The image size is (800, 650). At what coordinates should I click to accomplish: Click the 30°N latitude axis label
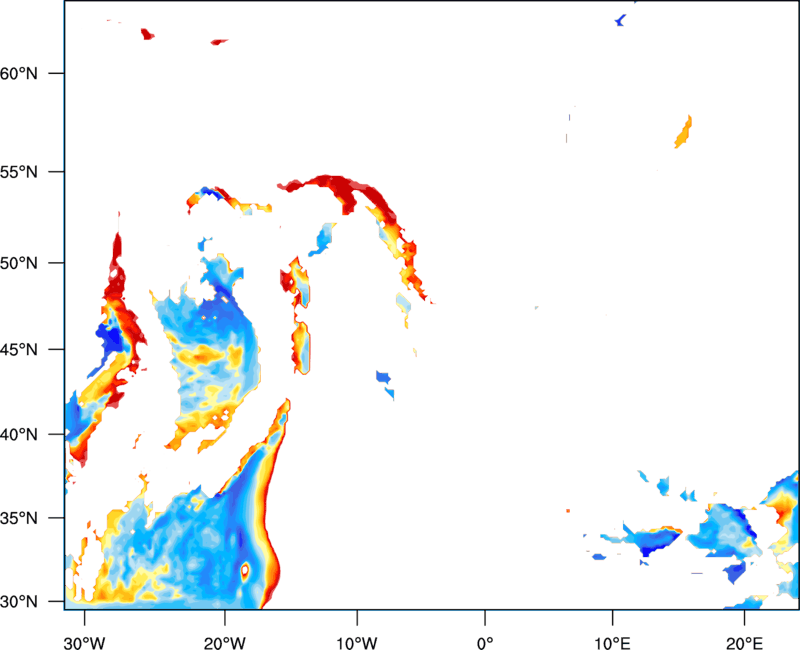19,602
